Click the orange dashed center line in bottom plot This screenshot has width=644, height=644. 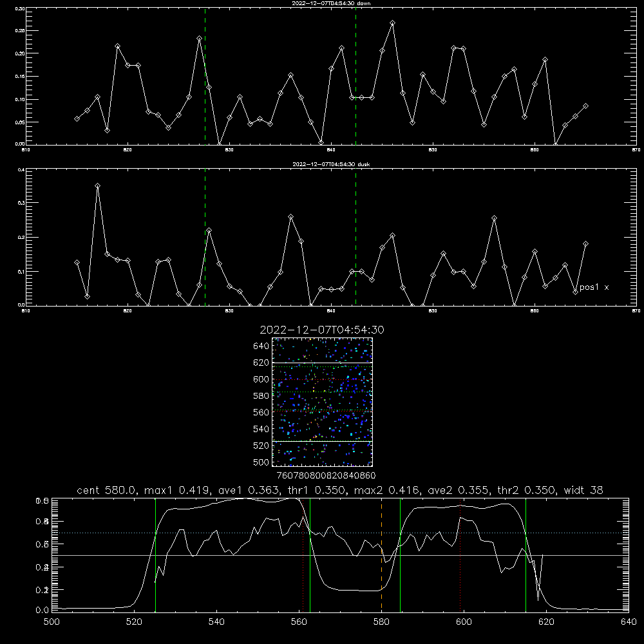[x=381, y=554]
